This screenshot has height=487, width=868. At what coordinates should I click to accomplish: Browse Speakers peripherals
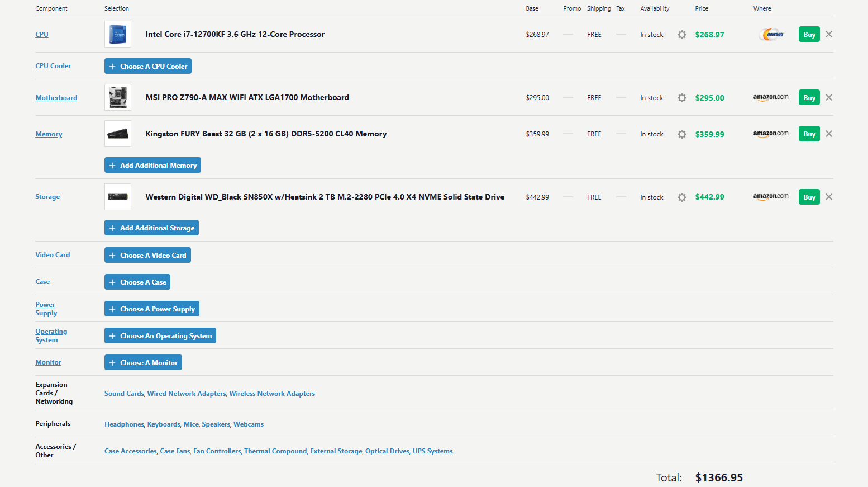click(216, 424)
